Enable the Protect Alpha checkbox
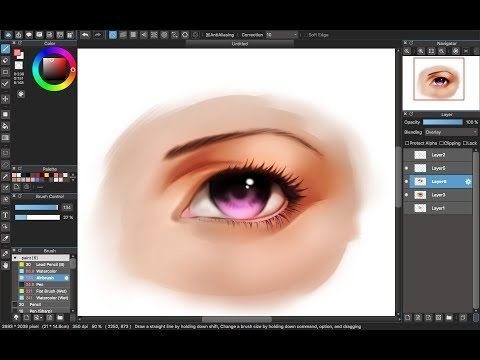This screenshot has width=480, height=360. coord(407,143)
